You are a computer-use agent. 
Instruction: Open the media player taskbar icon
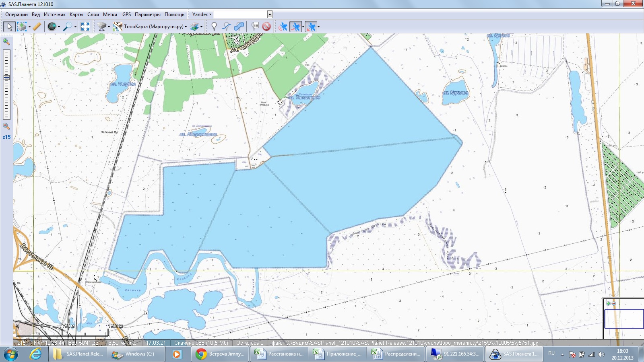pyautogui.click(x=176, y=354)
